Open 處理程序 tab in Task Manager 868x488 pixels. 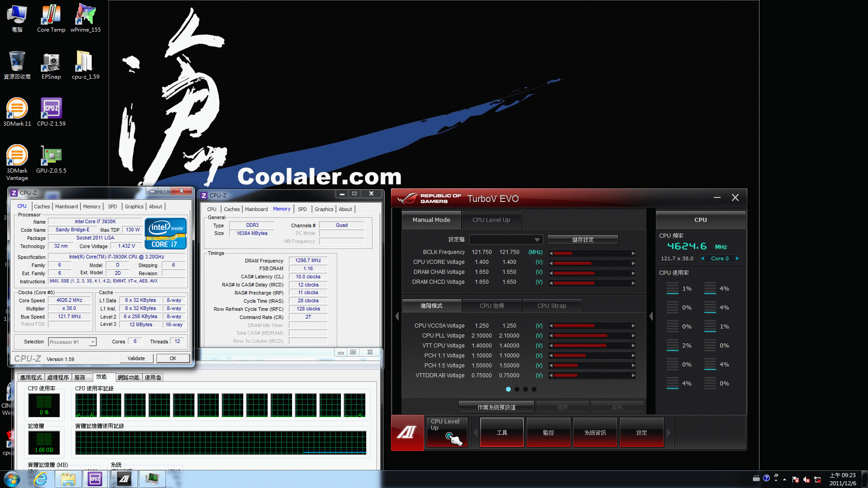58,378
